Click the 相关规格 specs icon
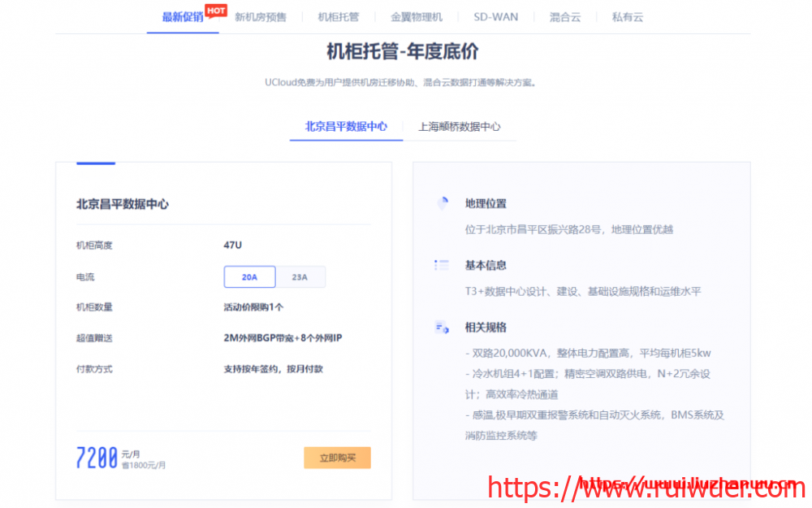Viewport: 812px width, 508px height. coord(442,328)
